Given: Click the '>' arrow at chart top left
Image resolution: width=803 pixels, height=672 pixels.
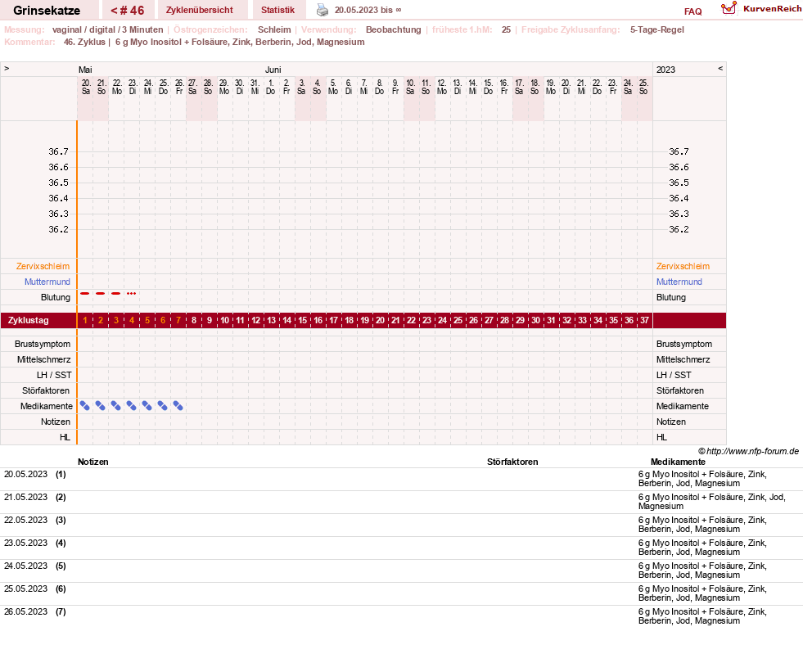Looking at the screenshot, I should 7,68.
